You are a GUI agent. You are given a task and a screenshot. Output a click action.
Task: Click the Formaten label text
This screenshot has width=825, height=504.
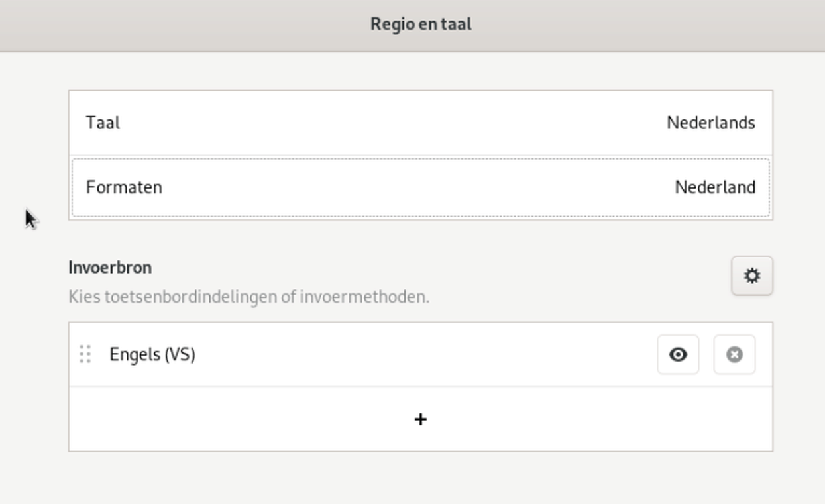point(124,187)
